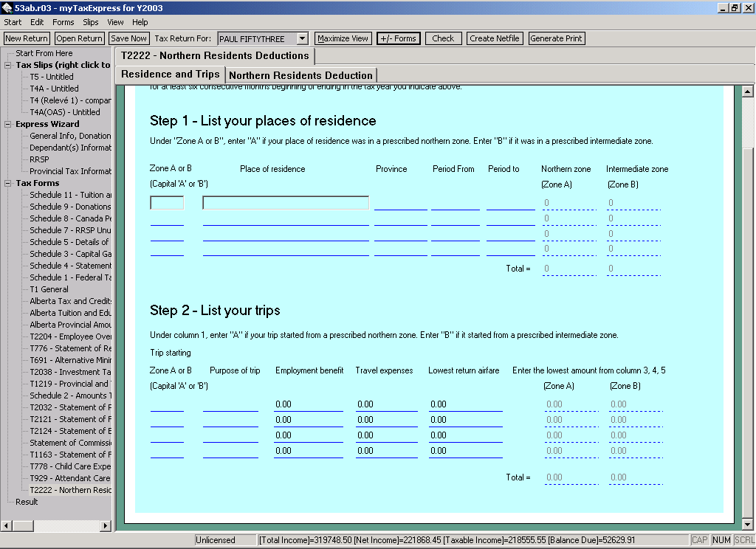
Task: Click the New Return button
Action: point(27,38)
